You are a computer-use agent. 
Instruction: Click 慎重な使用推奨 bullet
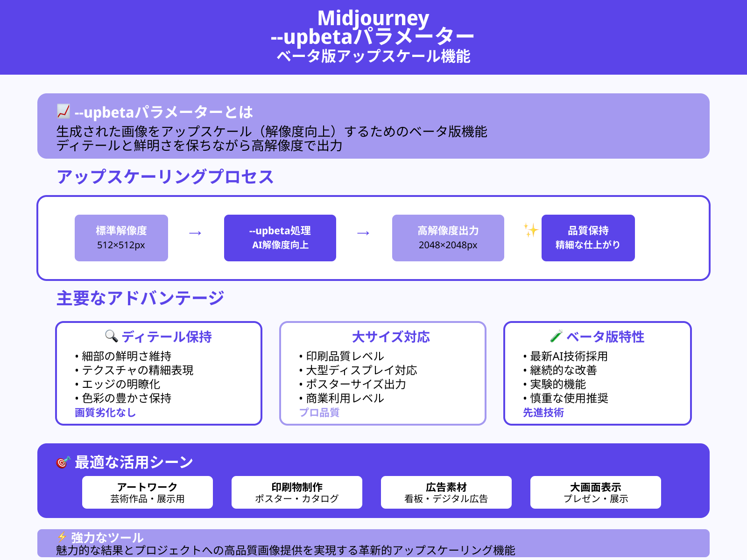[x=566, y=399]
